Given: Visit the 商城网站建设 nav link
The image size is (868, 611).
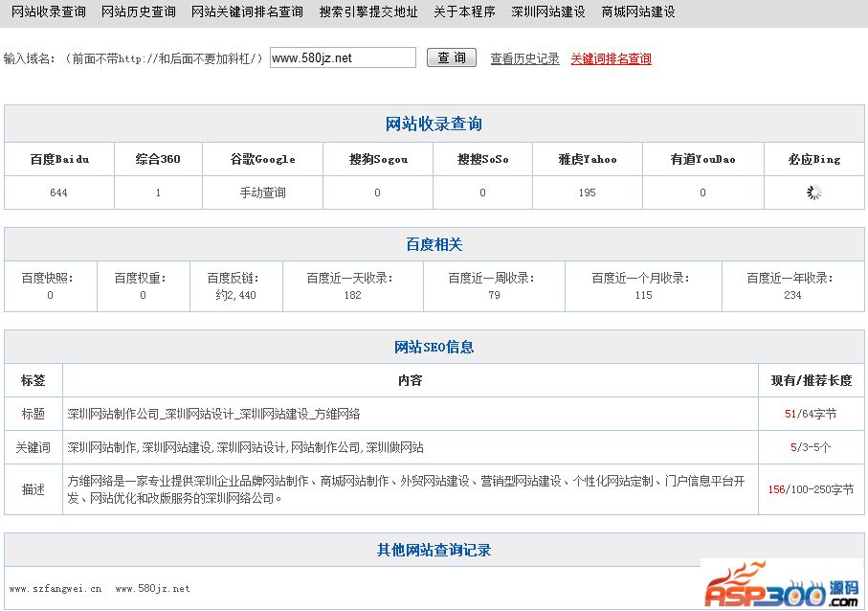Looking at the screenshot, I should tap(638, 11).
